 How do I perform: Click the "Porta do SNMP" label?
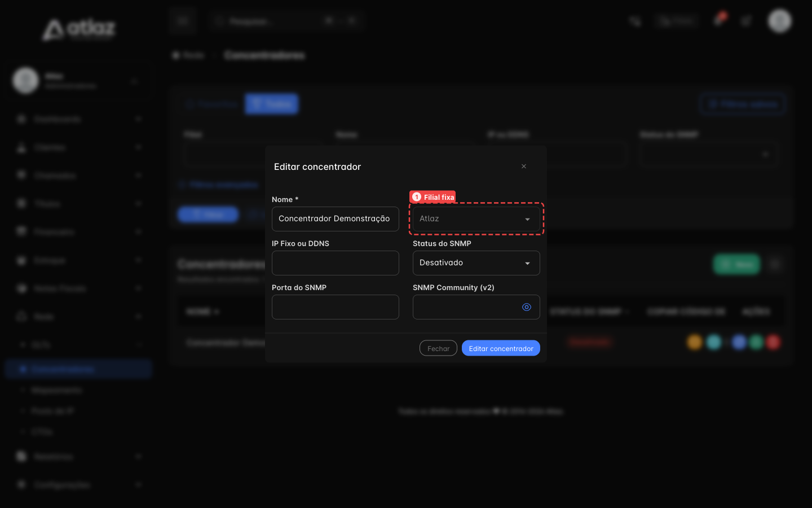click(x=299, y=287)
